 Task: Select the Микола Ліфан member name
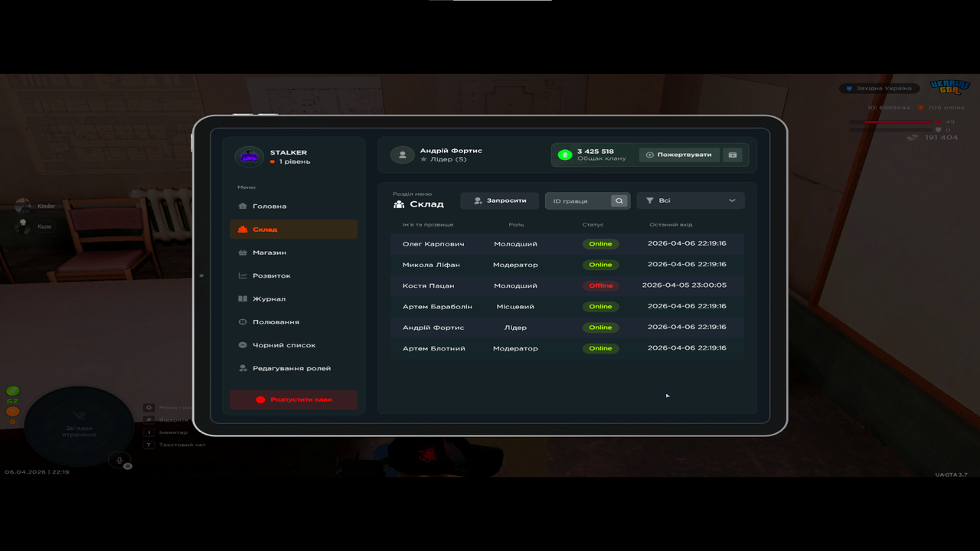tap(431, 265)
